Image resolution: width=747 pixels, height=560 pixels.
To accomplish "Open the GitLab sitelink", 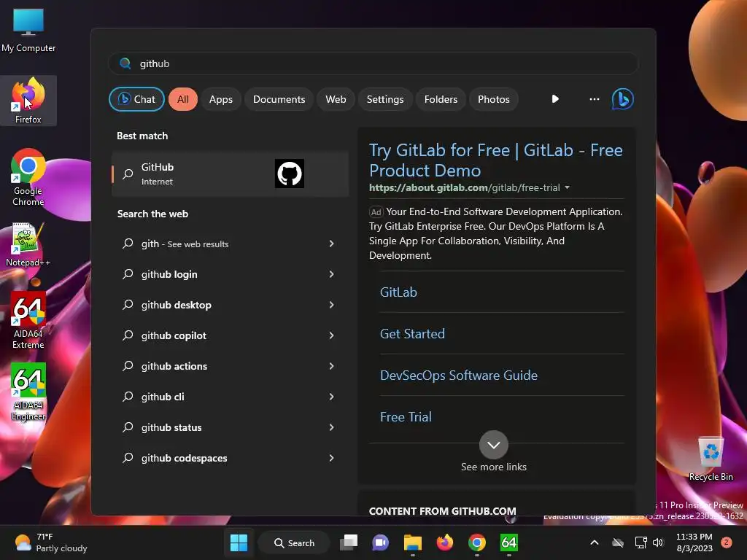I will (x=398, y=292).
